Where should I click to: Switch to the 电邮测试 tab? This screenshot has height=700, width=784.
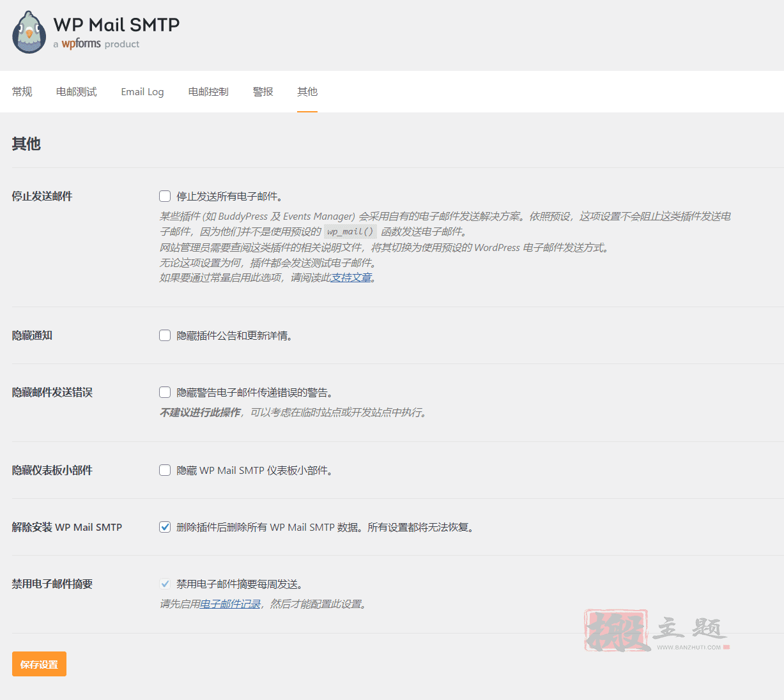click(x=76, y=92)
